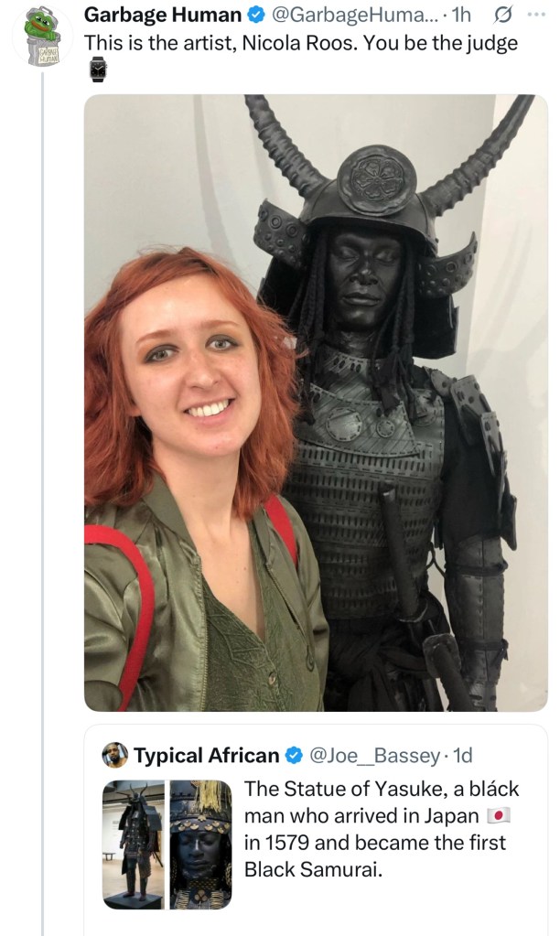Click Garbage Human's blue verified badge
This screenshot has height=936, width=560.
[256, 16]
